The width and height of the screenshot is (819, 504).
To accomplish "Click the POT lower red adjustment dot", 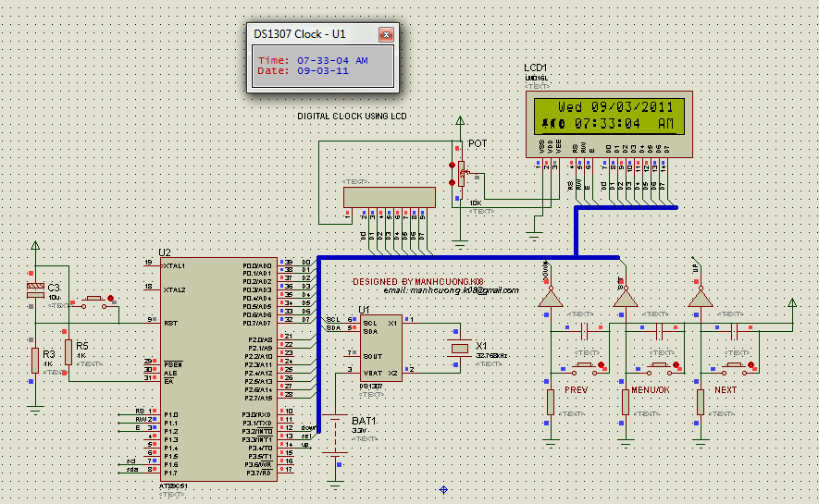I will tap(453, 182).
